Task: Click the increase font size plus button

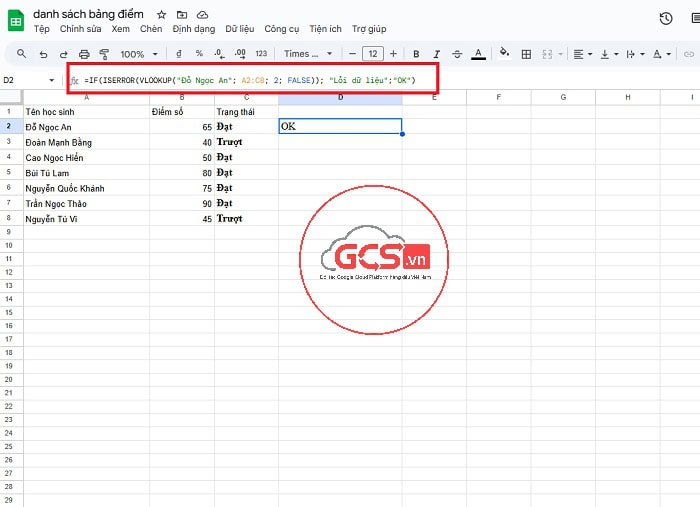Action: tap(393, 54)
